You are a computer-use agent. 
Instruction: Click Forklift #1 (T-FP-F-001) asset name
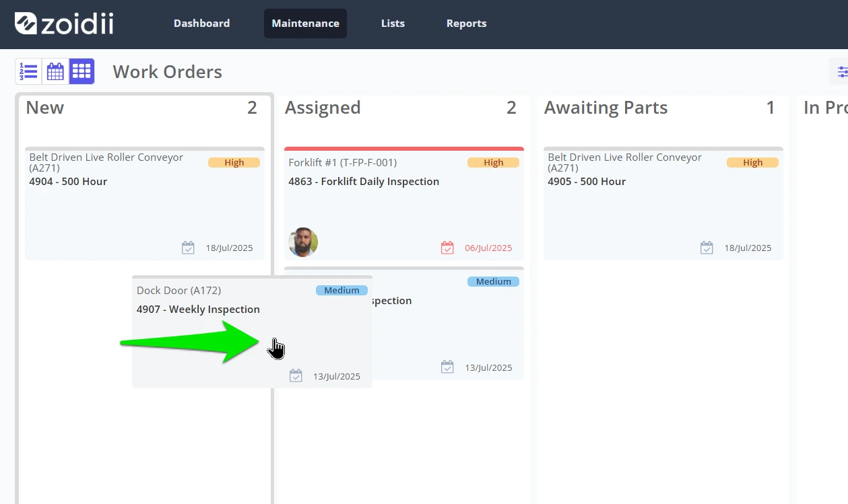(x=342, y=162)
